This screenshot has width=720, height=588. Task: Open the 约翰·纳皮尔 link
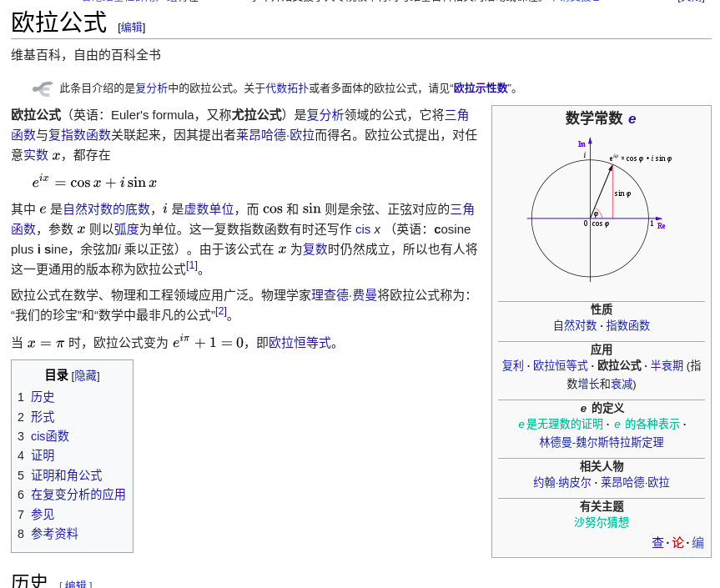click(562, 482)
